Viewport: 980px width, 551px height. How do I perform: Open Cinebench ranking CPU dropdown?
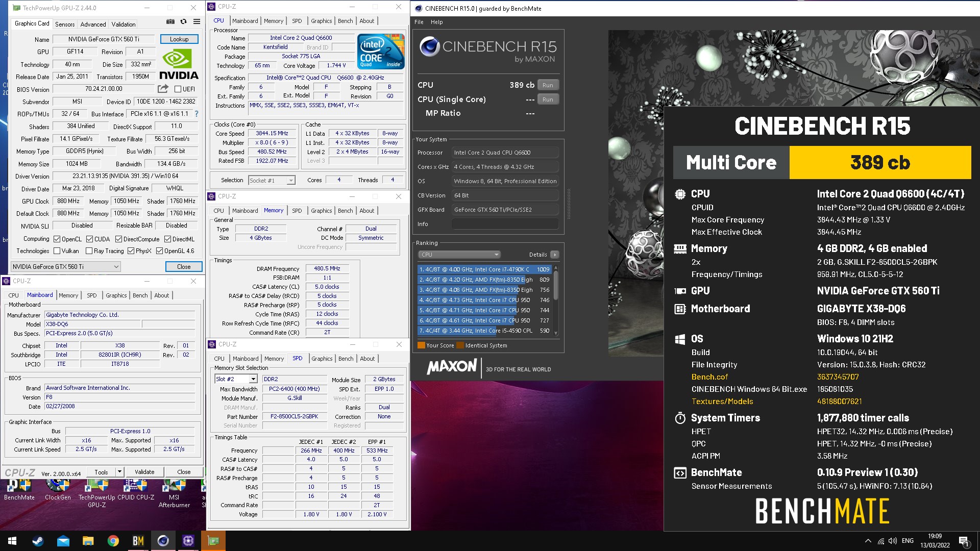(459, 255)
